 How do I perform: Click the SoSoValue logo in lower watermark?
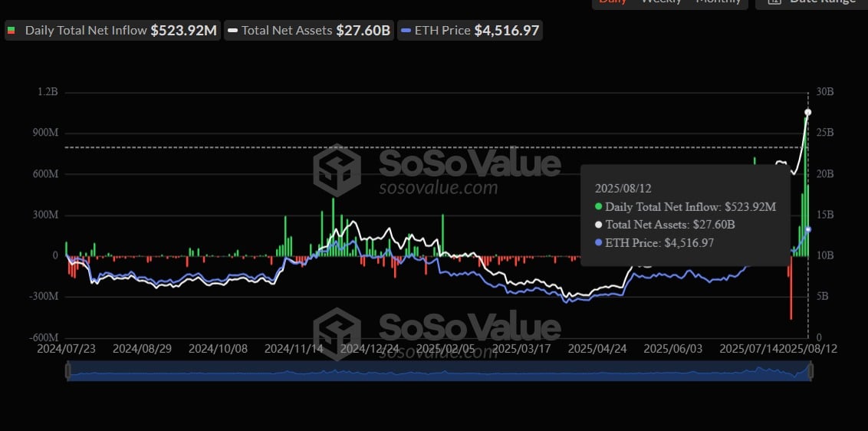[x=336, y=334]
